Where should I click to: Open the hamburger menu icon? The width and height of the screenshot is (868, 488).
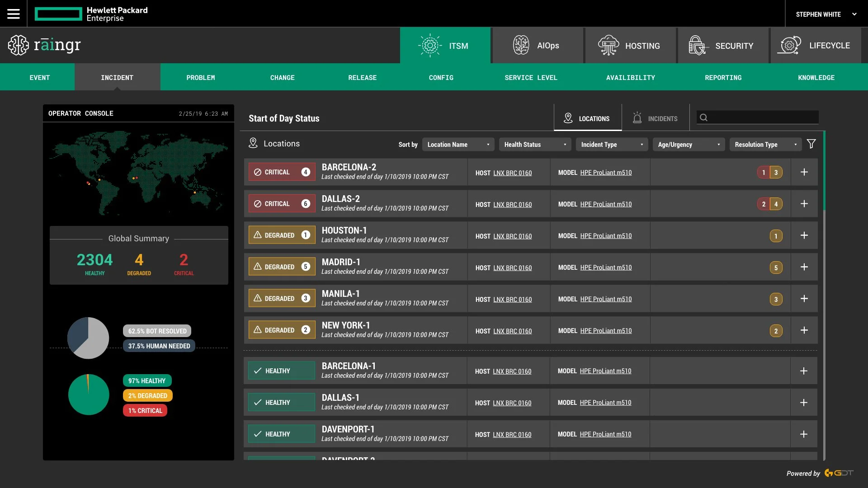14,14
